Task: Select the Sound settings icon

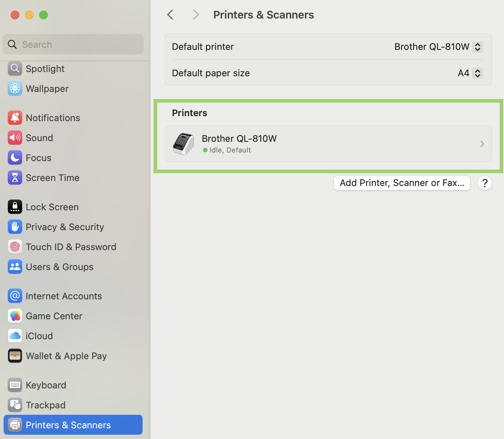Action: [x=15, y=138]
